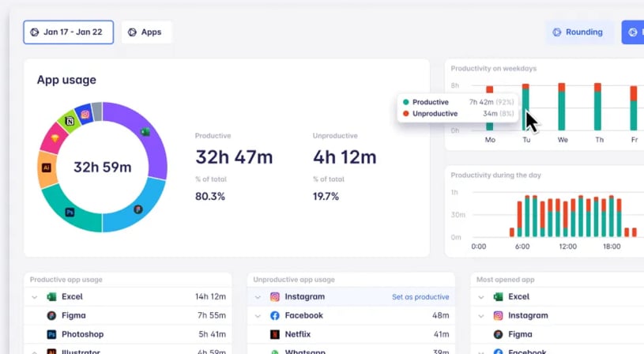
Task: Click the Illustrator icon on the donut chart
Action: click(x=47, y=168)
